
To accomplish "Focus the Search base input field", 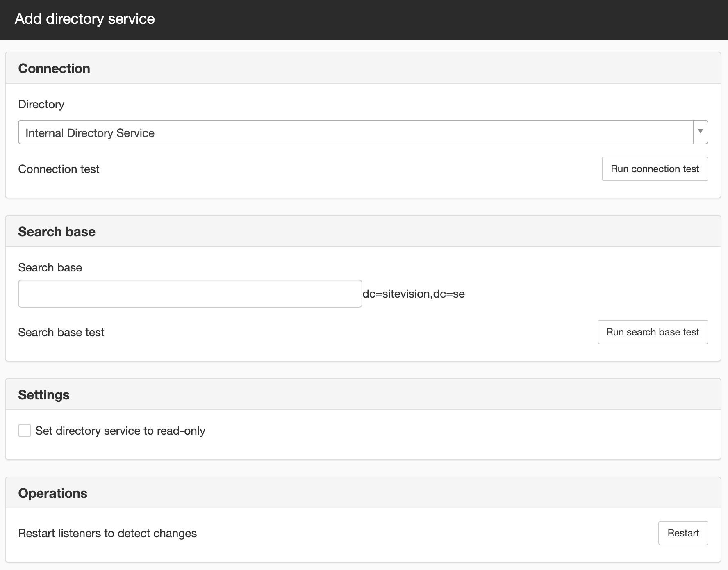I will 190,294.
